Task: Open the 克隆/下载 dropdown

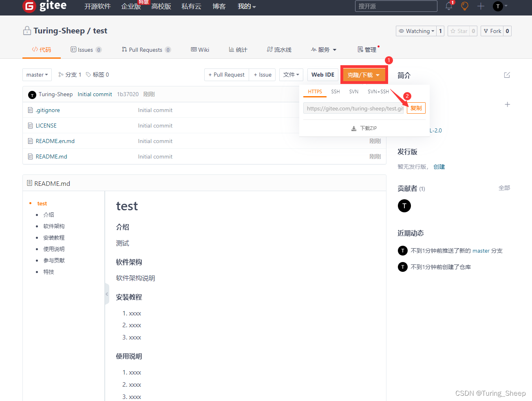Action: click(364, 75)
